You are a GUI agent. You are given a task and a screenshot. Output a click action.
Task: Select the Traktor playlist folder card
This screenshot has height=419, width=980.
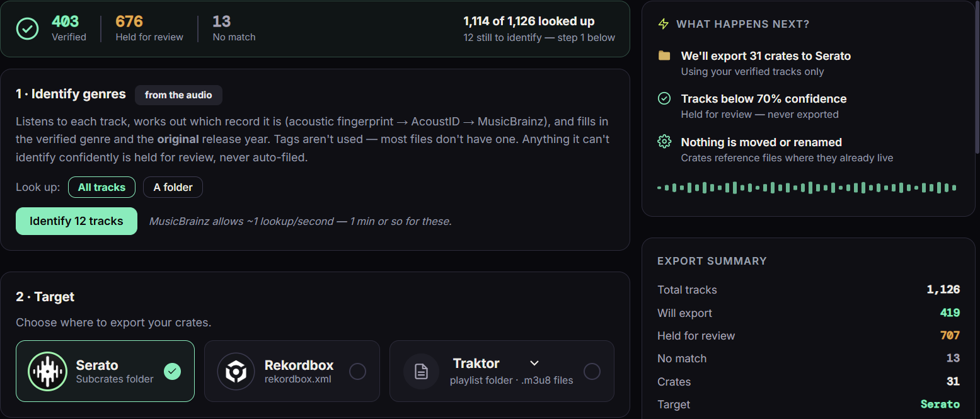502,371
